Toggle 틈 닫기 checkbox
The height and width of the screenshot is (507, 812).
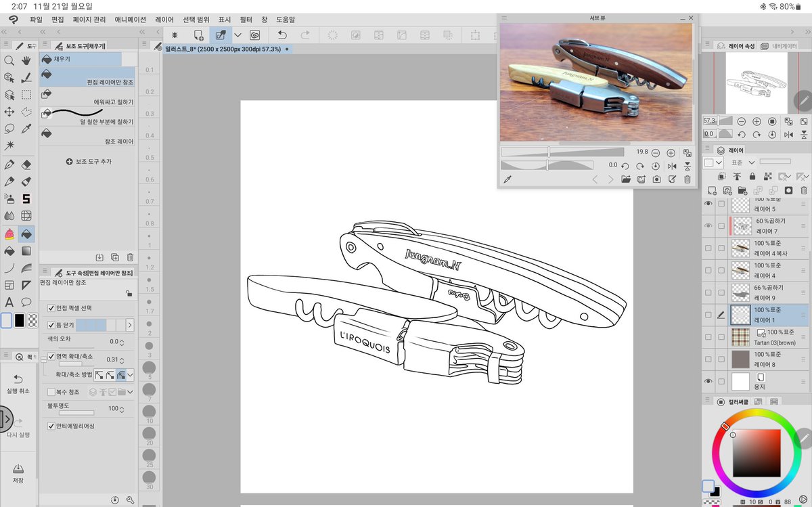pyautogui.click(x=51, y=325)
